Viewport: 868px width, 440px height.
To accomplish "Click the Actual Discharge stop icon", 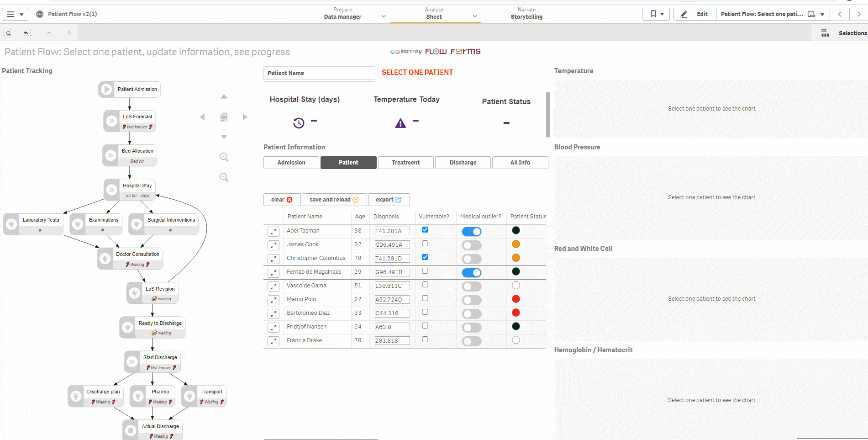I will 131,430.
